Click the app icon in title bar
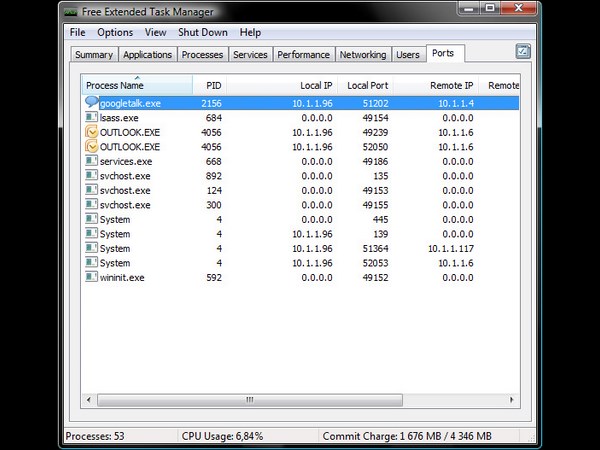600x450 pixels. pos(72,11)
